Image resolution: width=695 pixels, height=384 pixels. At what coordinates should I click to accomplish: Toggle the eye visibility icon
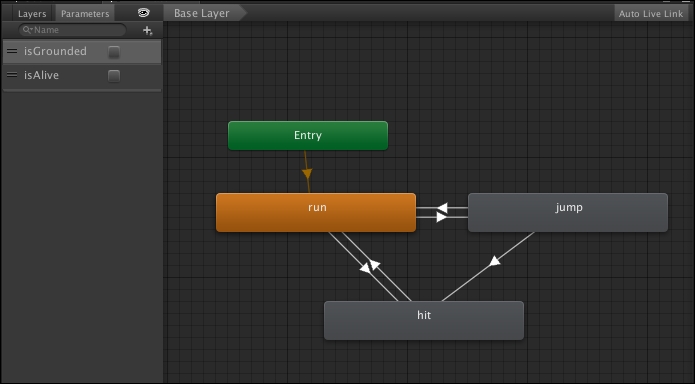144,13
